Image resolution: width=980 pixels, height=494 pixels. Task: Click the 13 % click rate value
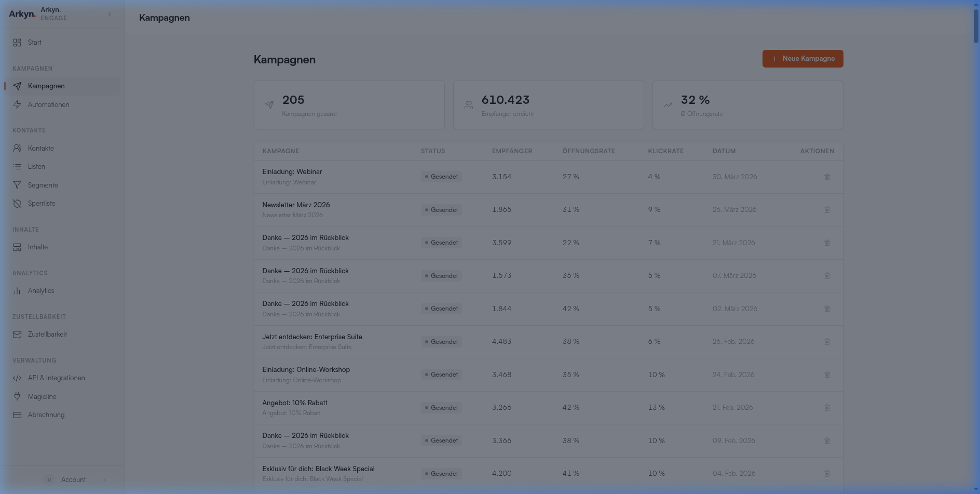coord(656,408)
